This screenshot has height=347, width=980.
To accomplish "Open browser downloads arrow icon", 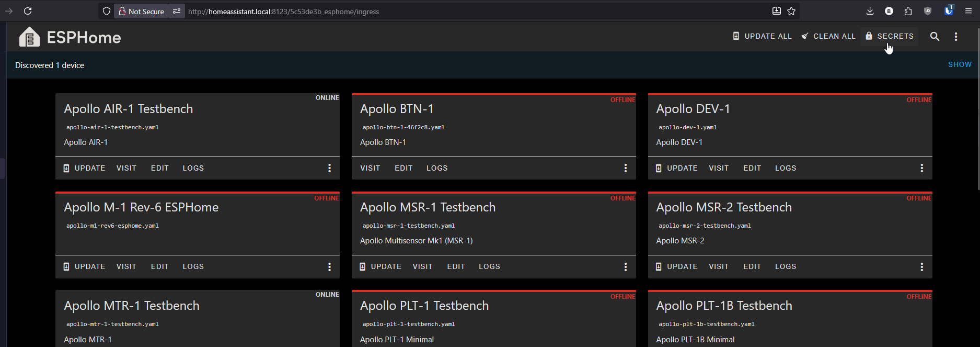I will (870, 11).
